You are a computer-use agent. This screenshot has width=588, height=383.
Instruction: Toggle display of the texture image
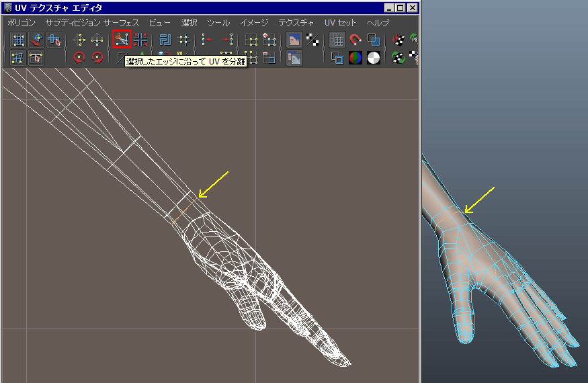tap(294, 40)
